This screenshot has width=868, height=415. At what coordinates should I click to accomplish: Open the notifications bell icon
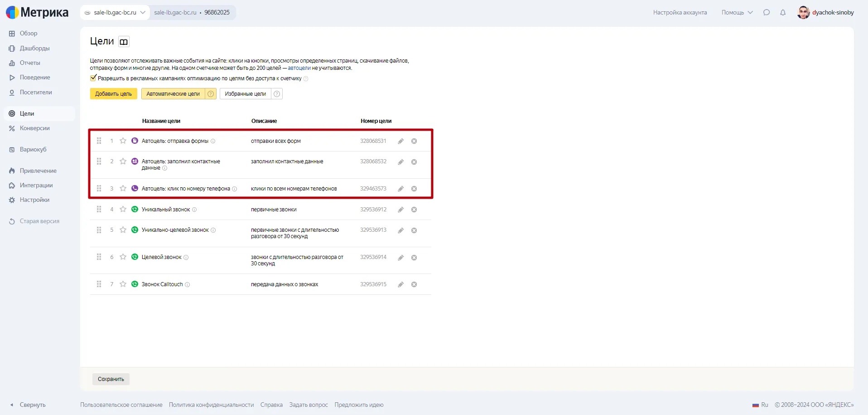click(782, 13)
